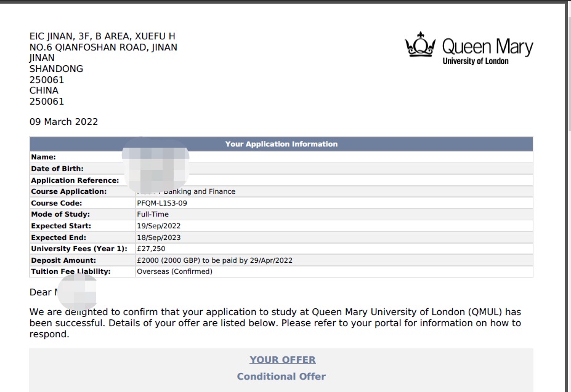Screen dimensions: 571x392
Task: Click the Application Reference label
Action: [x=75, y=180]
